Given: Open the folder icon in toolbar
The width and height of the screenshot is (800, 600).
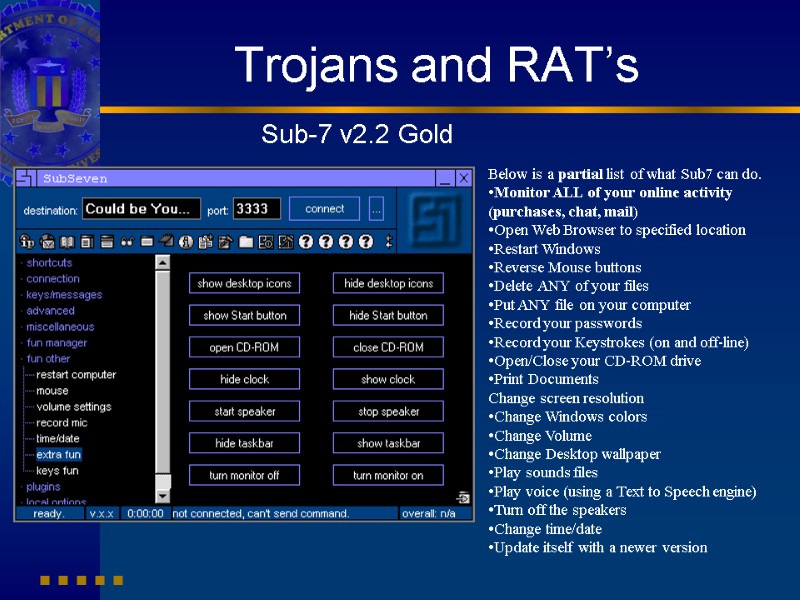Looking at the screenshot, I should [246, 241].
